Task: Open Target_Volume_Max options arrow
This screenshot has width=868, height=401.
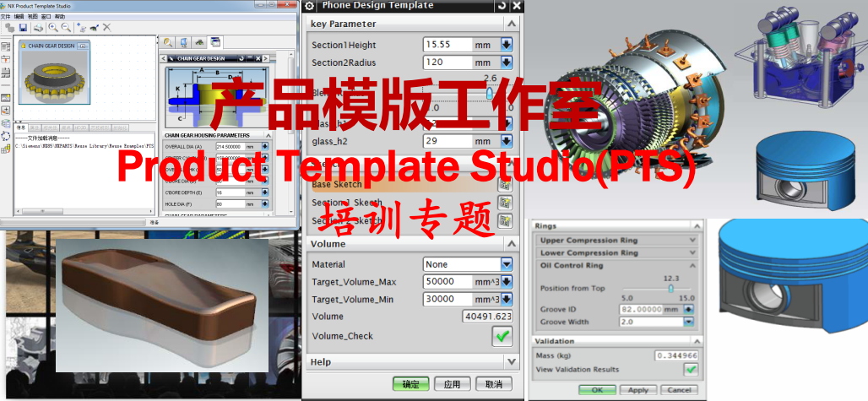Action: [507, 282]
